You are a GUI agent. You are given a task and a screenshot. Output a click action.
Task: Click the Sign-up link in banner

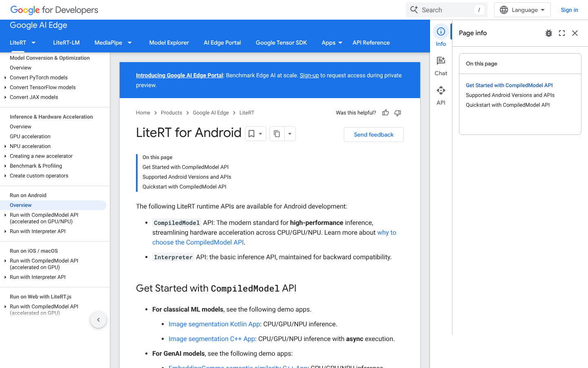tap(309, 75)
